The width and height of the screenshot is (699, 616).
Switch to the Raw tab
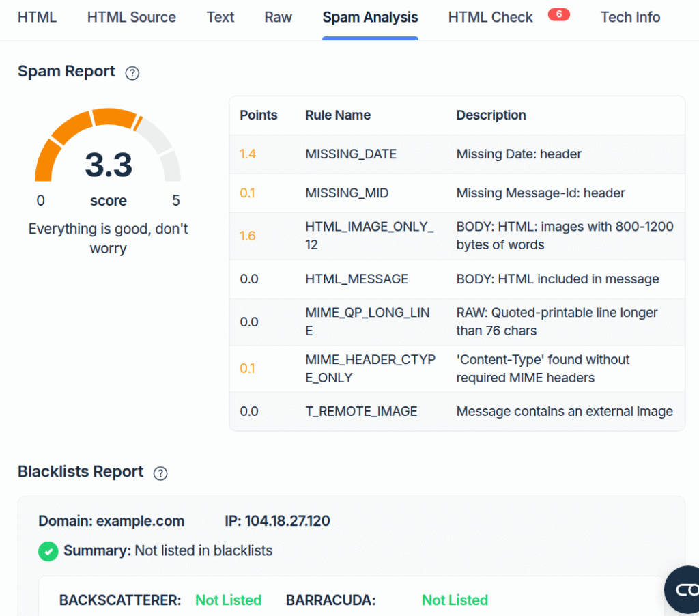coord(278,18)
